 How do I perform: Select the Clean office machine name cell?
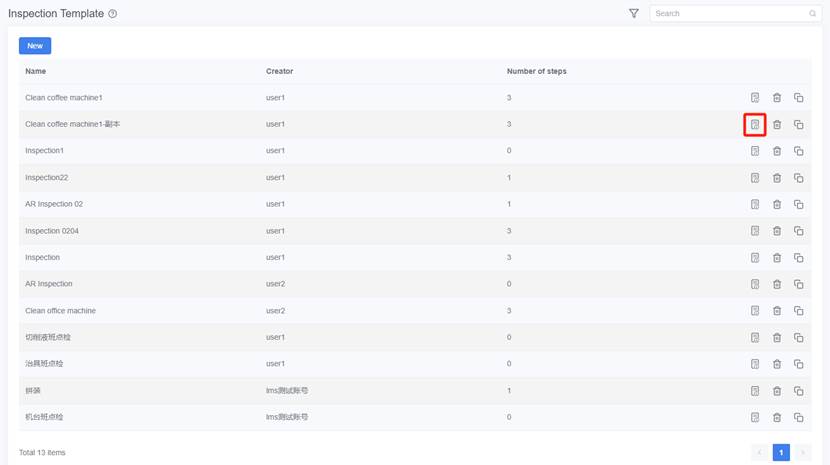pyautogui.click(x=60, y=310)
